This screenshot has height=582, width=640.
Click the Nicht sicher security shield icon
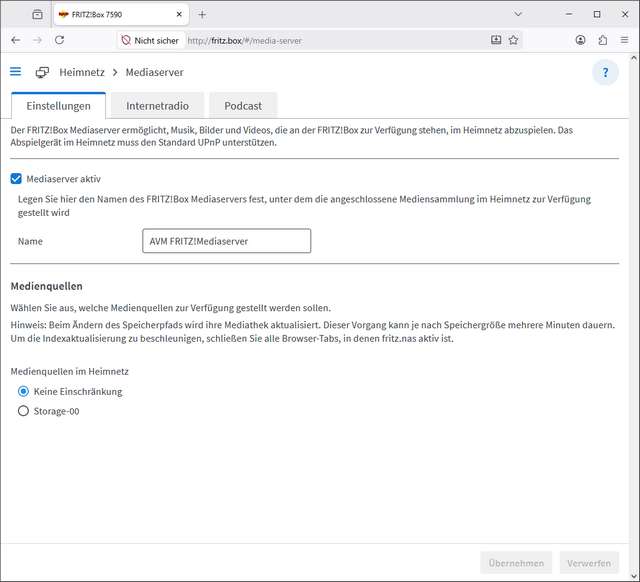[126, 40]
